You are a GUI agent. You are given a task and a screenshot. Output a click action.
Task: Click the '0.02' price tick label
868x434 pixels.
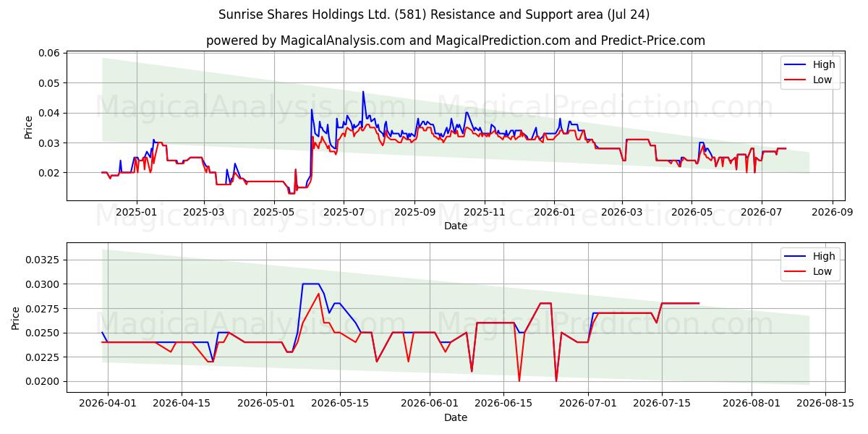49,173
